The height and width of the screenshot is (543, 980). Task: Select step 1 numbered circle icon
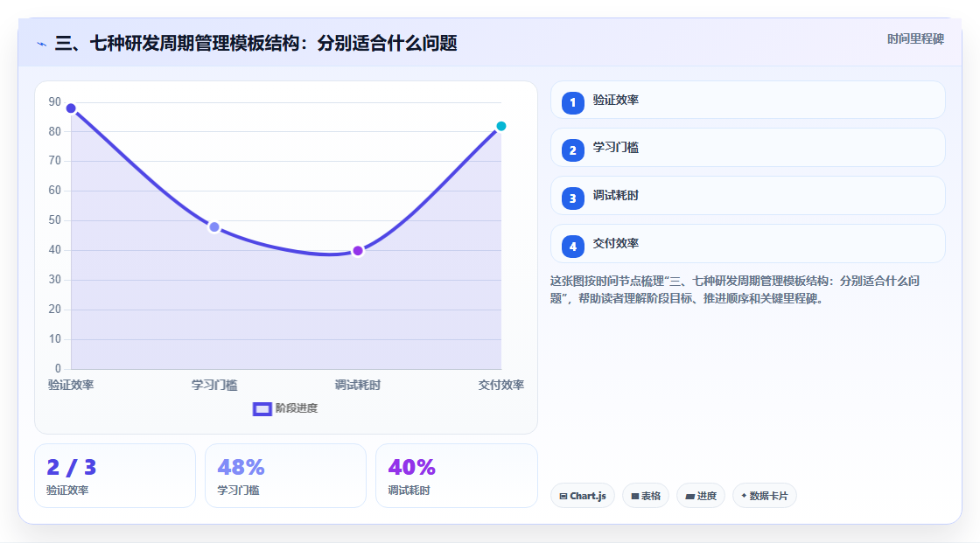(572, 102)
